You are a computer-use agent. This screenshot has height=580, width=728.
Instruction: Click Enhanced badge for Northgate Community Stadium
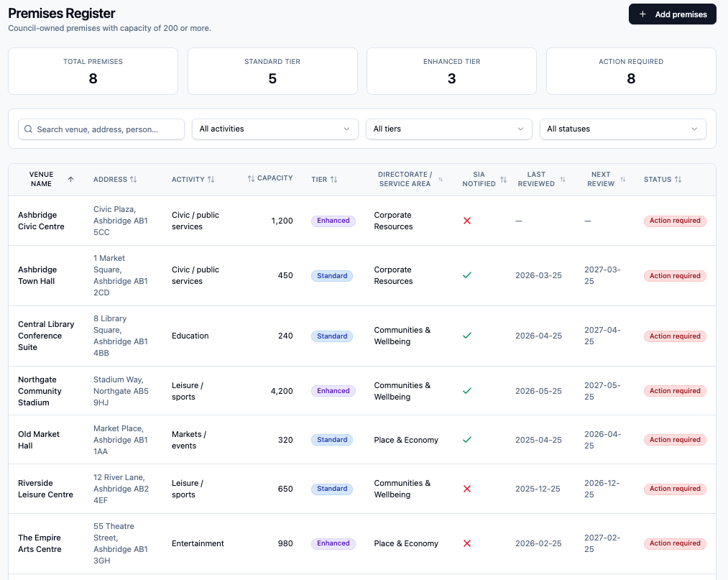click(333, 391)
